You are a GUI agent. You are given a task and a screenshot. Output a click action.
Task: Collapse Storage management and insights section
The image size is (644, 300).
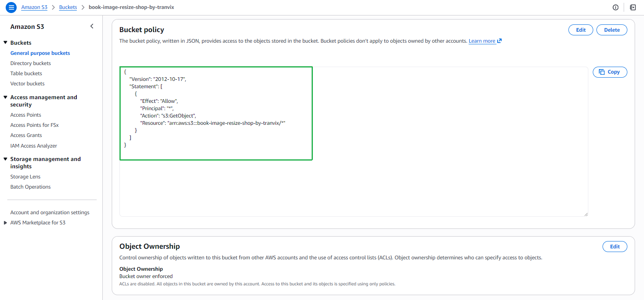(5, 159)
